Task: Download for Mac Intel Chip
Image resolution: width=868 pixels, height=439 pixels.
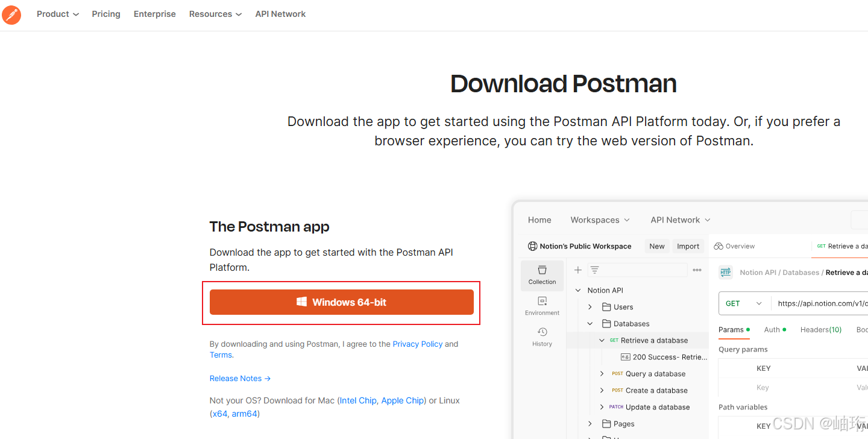Action: tap(358, 400)
